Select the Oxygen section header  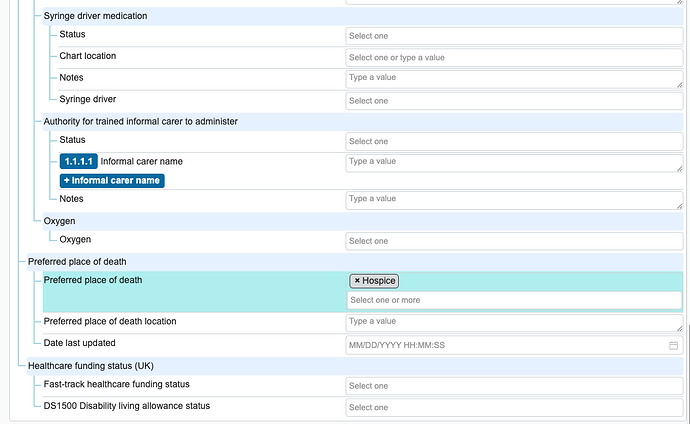[363, 221]
